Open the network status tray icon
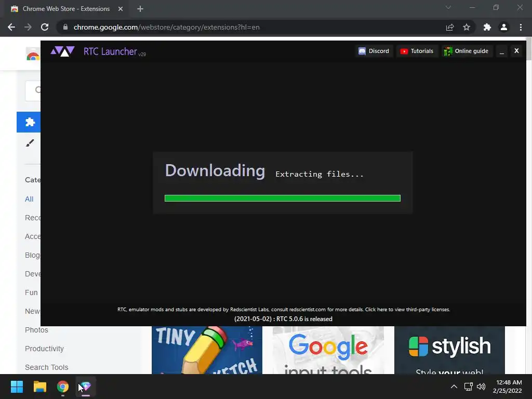Screen dimensions: 532x399 click(469, 387)
